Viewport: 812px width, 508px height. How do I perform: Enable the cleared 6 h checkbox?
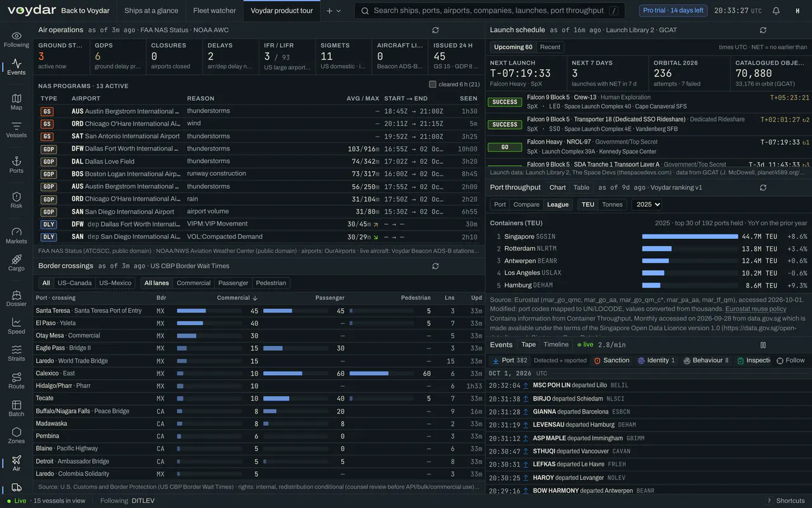pyautogui.click(x=433, y=84)
